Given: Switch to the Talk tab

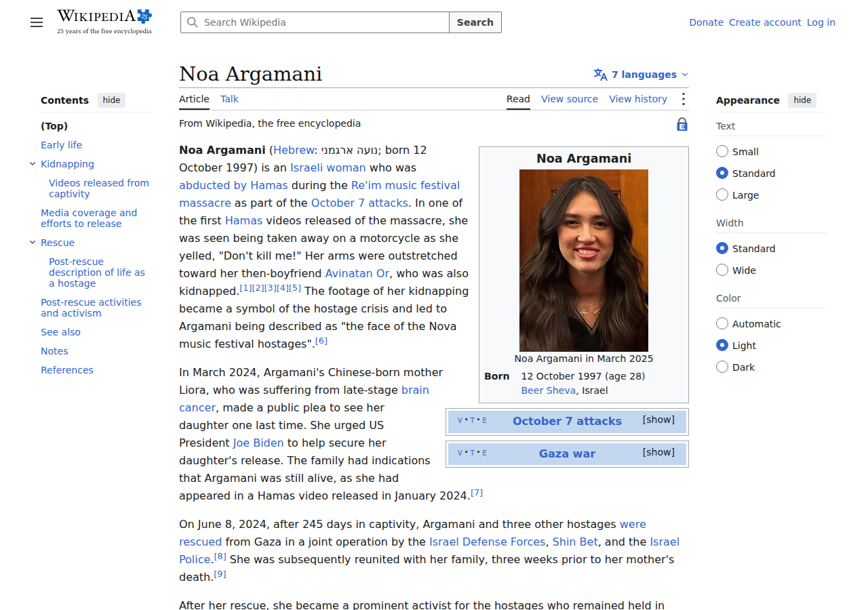Looking at the screenshot, I should [229, 99].
